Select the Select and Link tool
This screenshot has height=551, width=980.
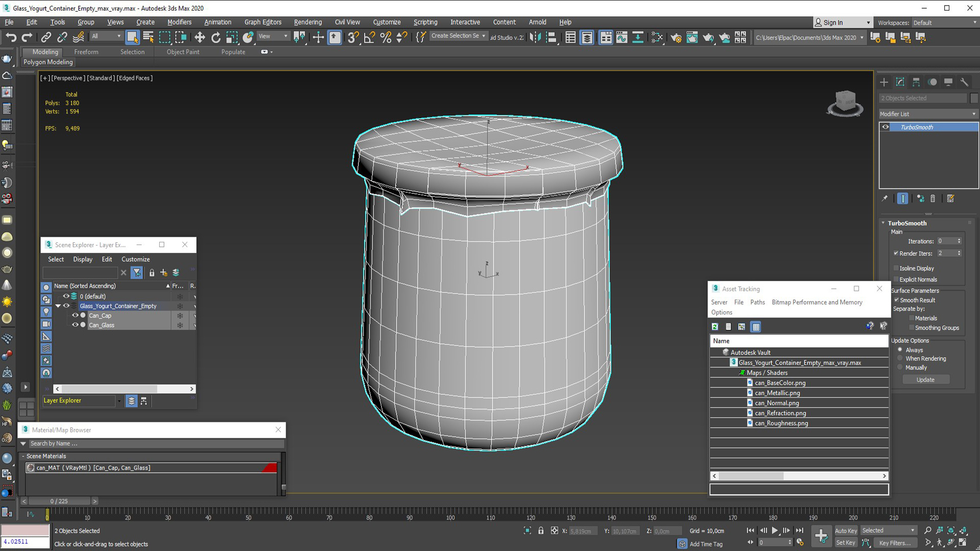[x=46, y=37]
